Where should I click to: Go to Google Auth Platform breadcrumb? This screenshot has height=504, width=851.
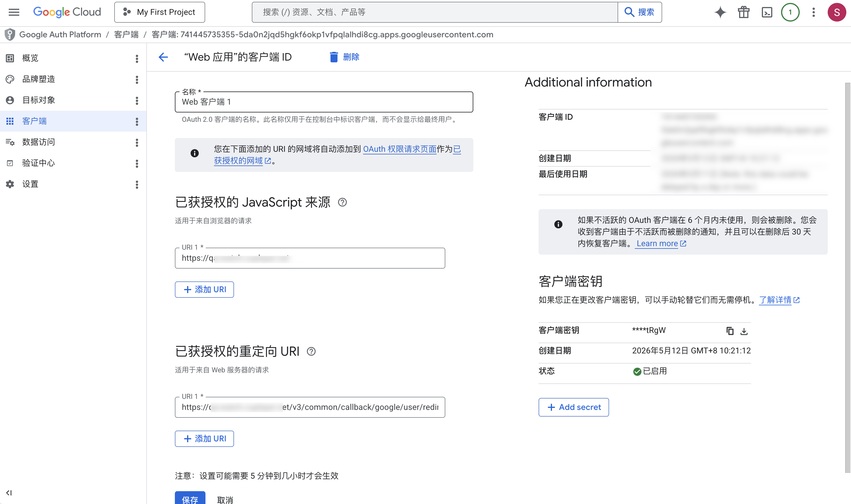point(60,35)
